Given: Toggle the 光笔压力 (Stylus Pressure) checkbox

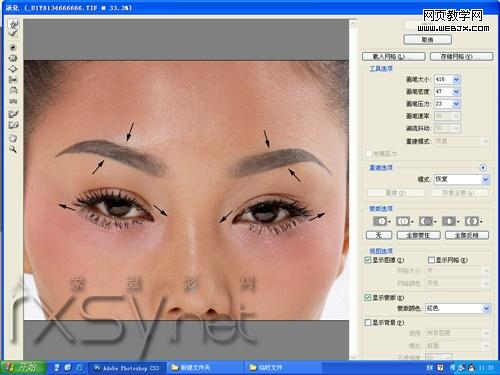Looking at the screenshot, I should point(369,154).
